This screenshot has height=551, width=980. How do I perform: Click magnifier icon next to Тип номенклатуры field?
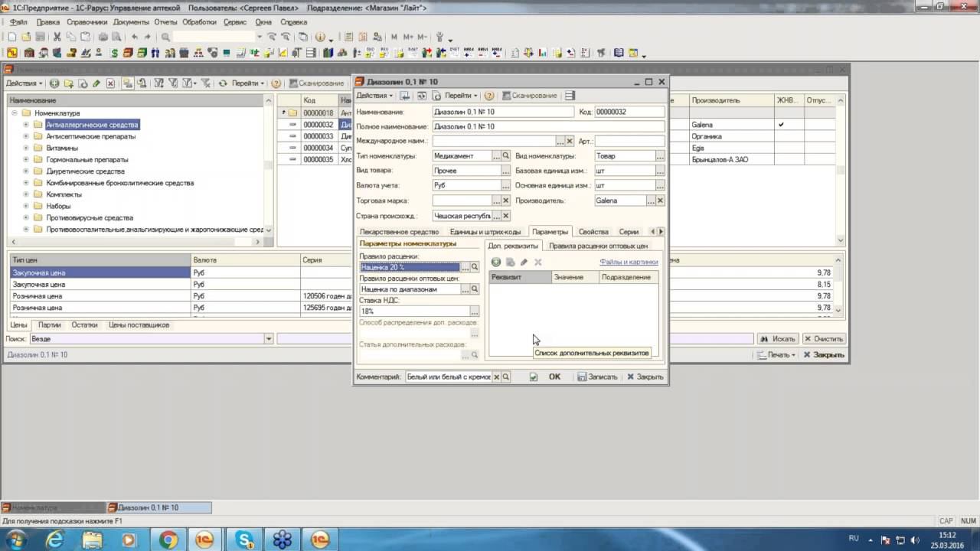pos(505,156)
